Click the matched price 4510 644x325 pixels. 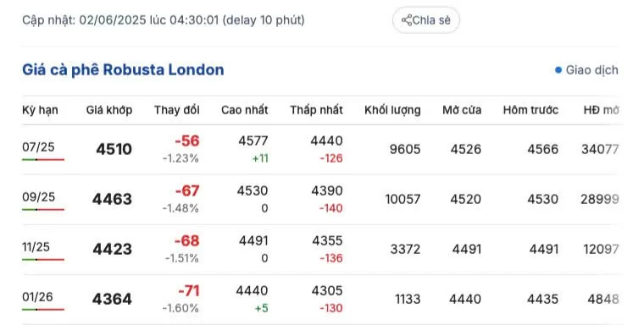click(114, 149)
